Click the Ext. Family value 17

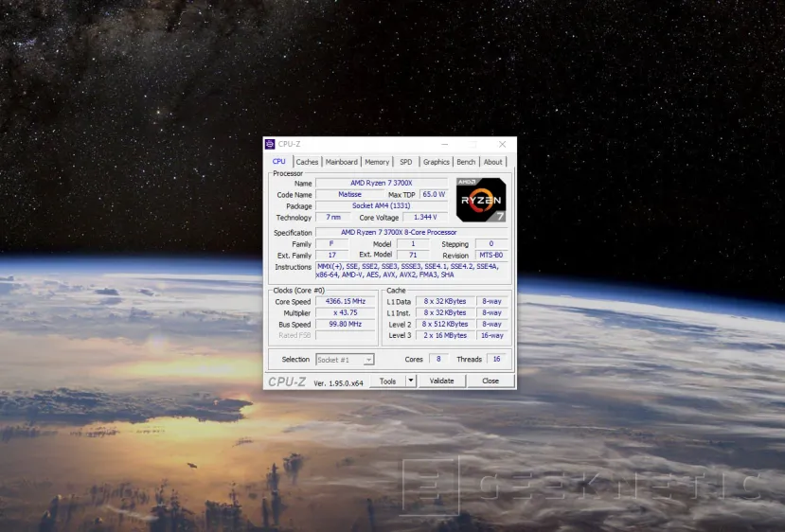pos(331,255)
